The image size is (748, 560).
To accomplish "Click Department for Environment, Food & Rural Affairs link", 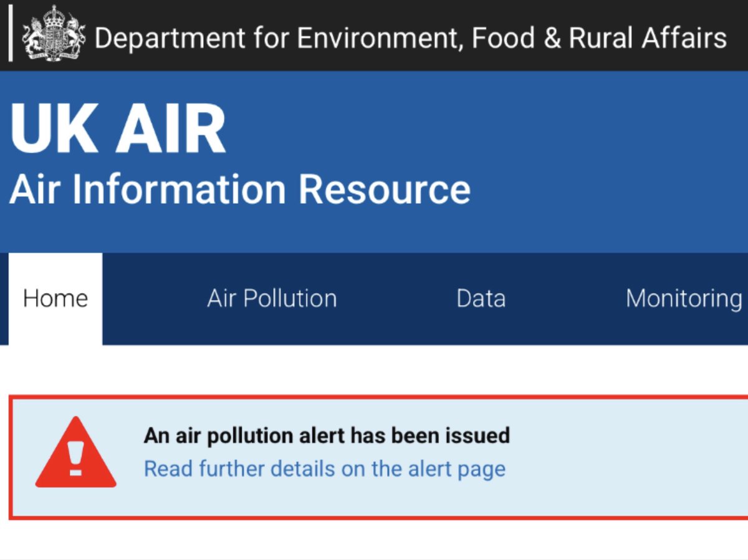I will tap(410, 38).
